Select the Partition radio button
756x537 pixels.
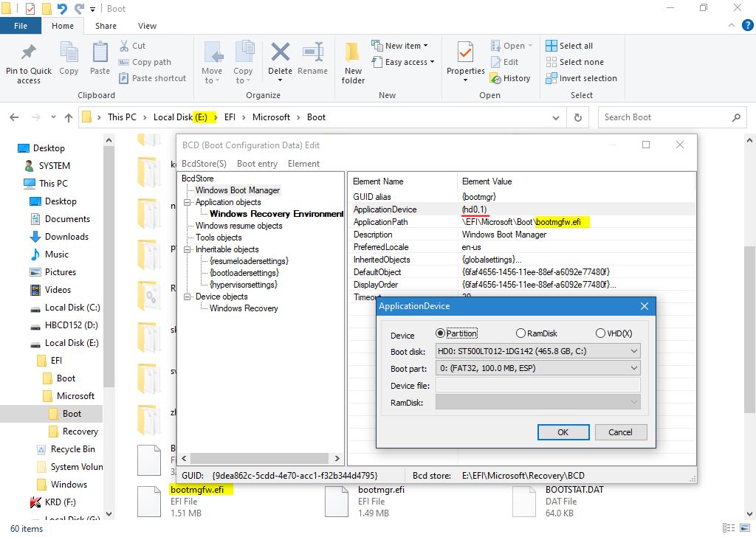(441, 333)
